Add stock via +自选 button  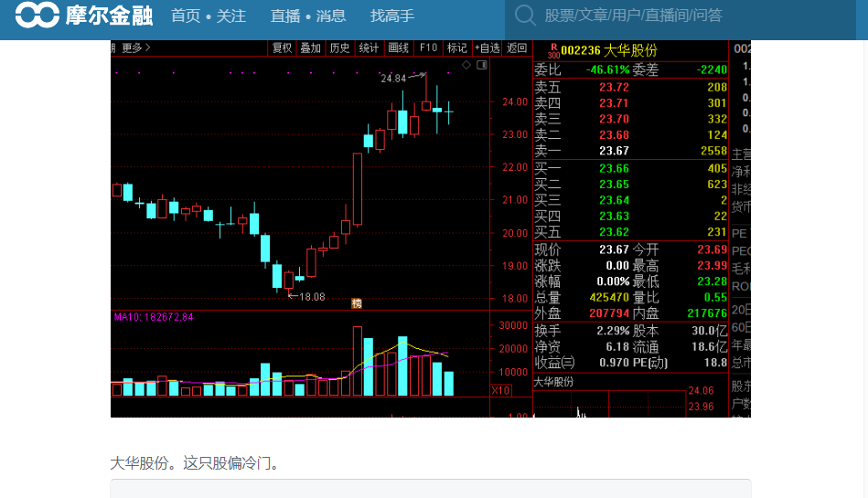(488, 48)
